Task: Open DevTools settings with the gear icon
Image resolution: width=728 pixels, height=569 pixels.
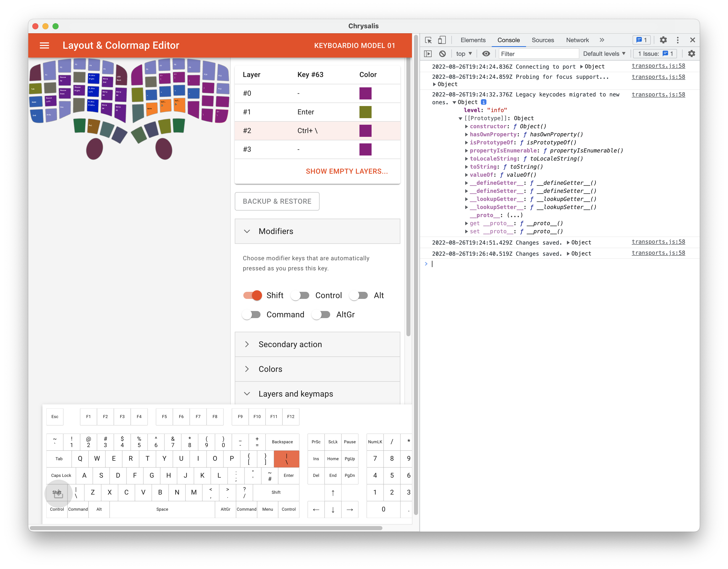Action: (663, 40)
